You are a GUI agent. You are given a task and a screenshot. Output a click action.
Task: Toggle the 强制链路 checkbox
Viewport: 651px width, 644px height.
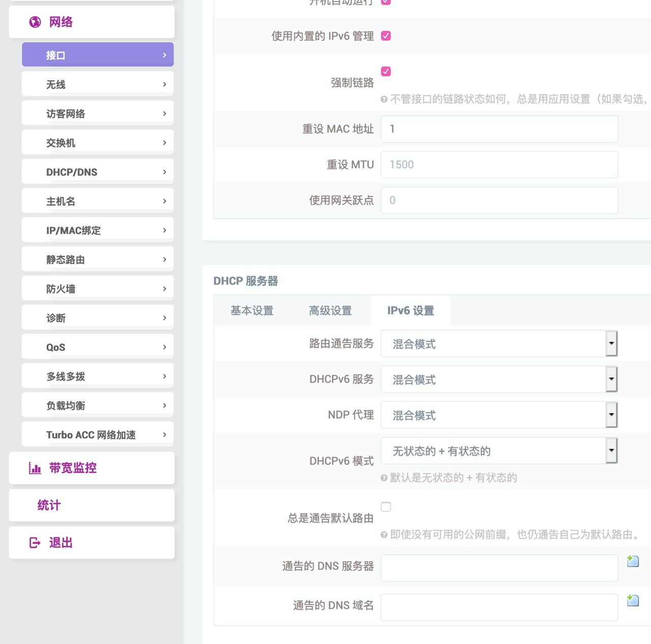386,71
